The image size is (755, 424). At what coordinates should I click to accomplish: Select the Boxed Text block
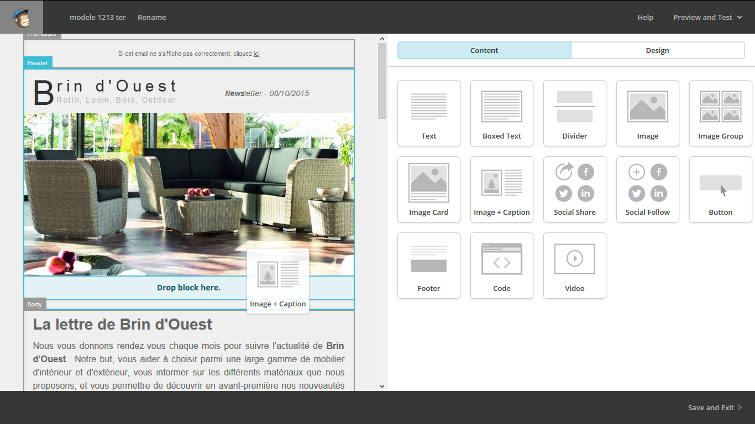(x=502, y=114)
